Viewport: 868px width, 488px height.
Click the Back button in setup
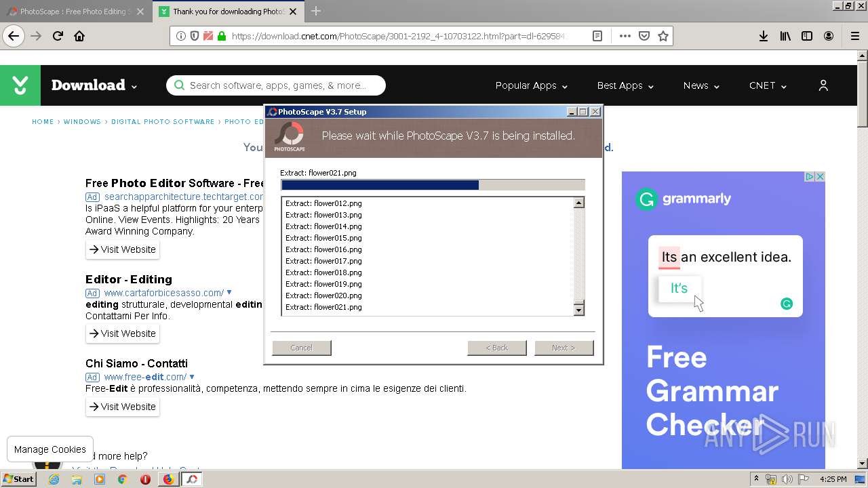pos(497,348)
